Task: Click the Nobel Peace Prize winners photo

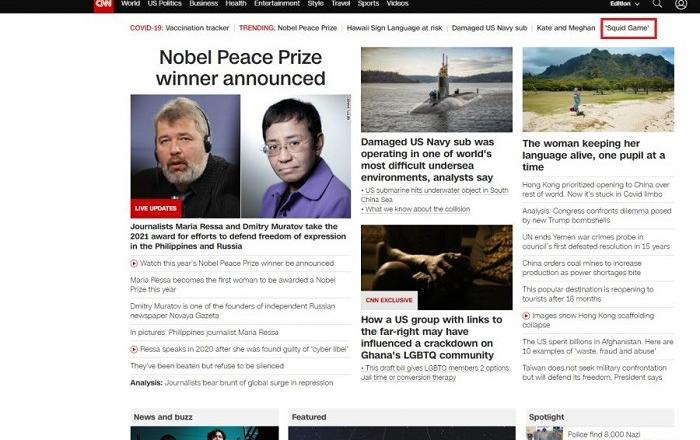Action: tap(241, 156)
